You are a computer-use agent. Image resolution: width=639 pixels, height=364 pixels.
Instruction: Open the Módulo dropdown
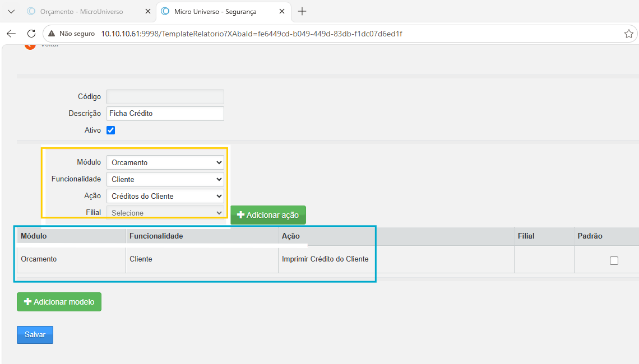[165, 162]
